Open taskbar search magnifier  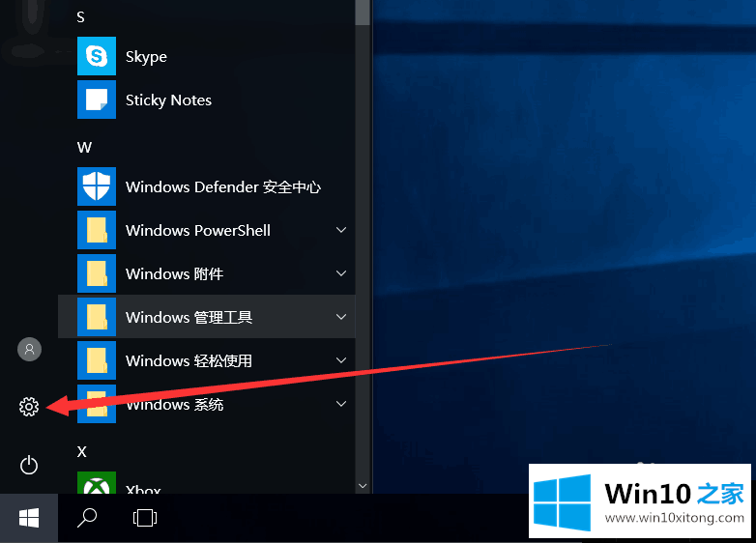(87, 518)
